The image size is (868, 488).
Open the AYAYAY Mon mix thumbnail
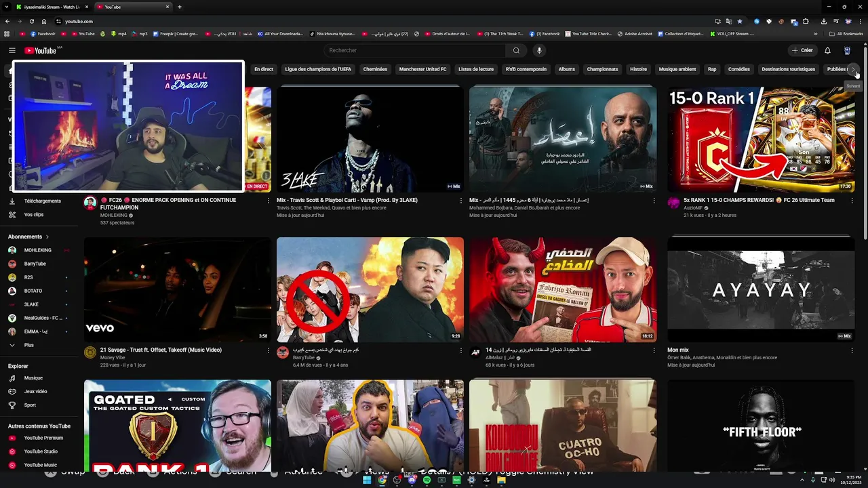pos(761,289)
